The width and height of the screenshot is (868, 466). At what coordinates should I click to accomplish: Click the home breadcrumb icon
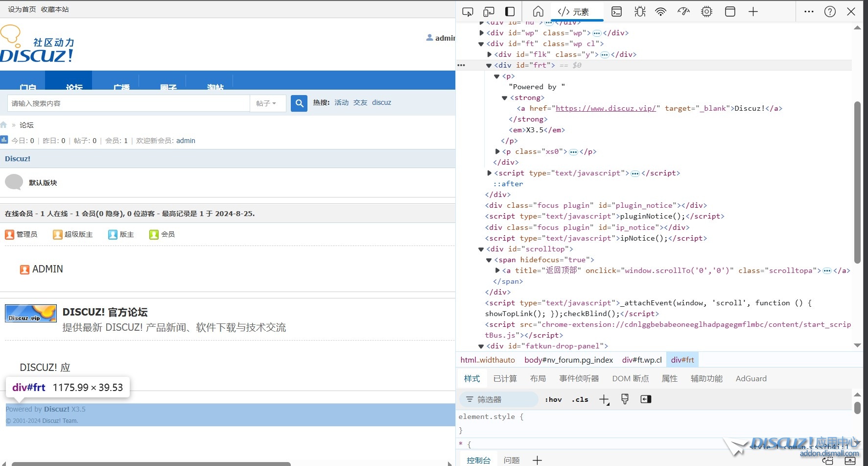3,125
